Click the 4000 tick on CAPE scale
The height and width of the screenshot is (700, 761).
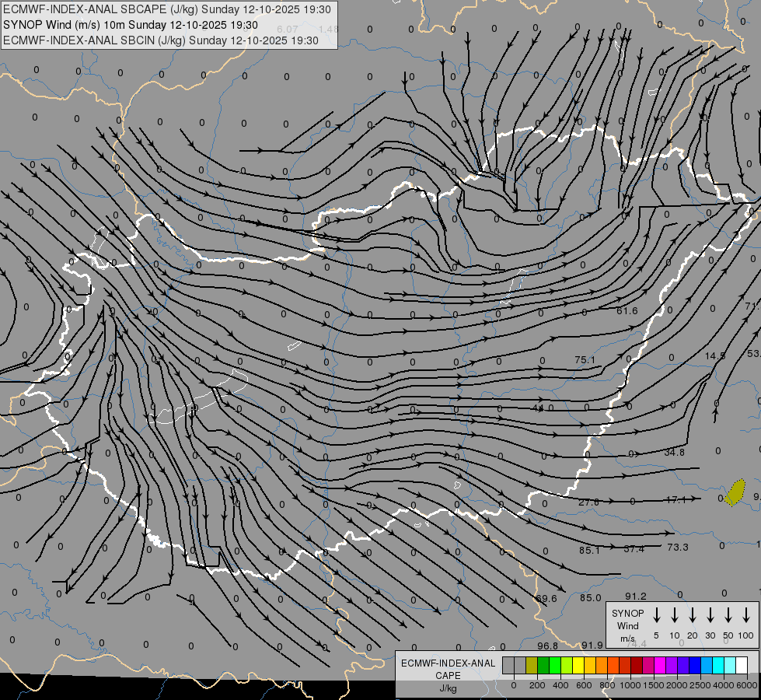pos(724,685)
